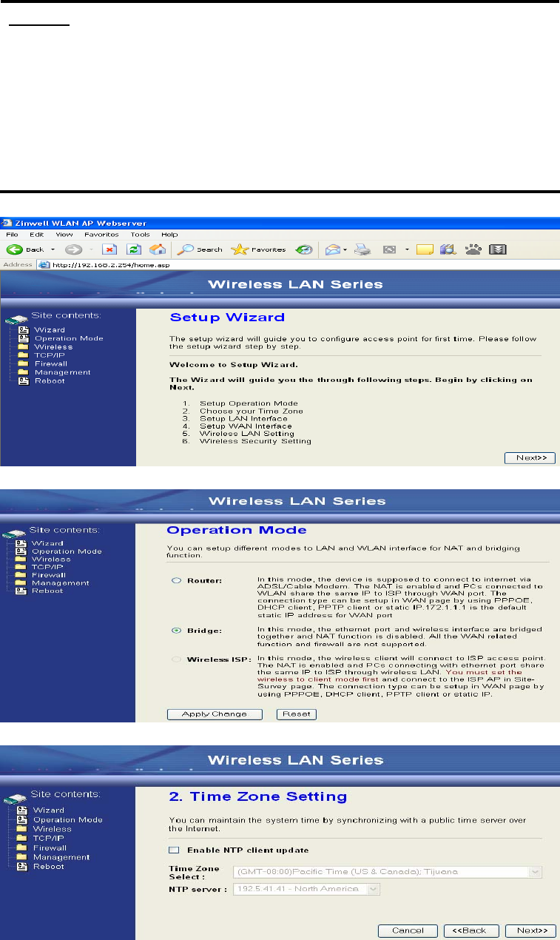Click the browser Forward arrow button
Viewport: 560px width, 940px height.
click(x=74, y=249)
